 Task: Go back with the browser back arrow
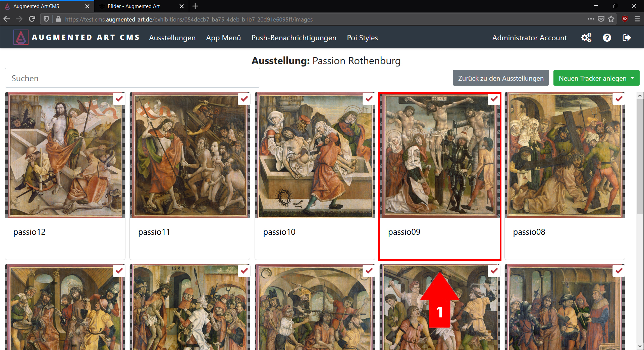pos(7,19)
